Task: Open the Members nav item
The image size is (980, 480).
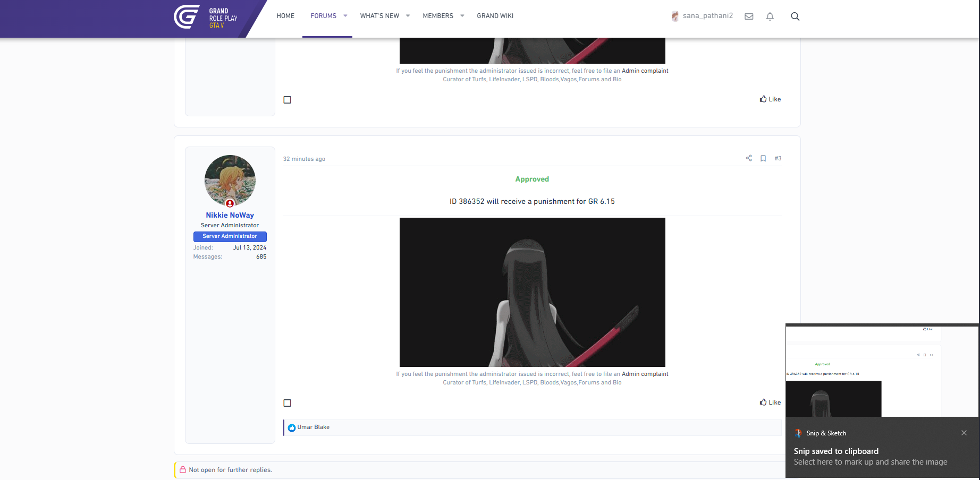Action: coord(438,16)
